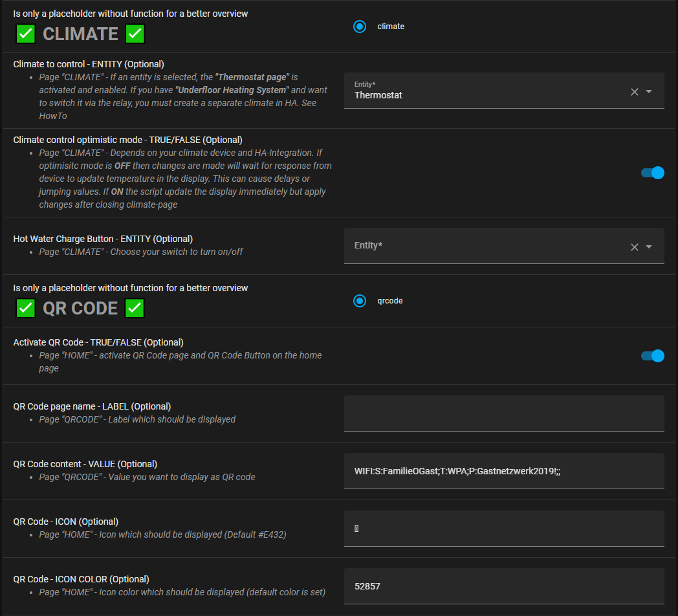Clear the Thermostat entity selection
Screen dimensions: 678x616
(634, 92)
